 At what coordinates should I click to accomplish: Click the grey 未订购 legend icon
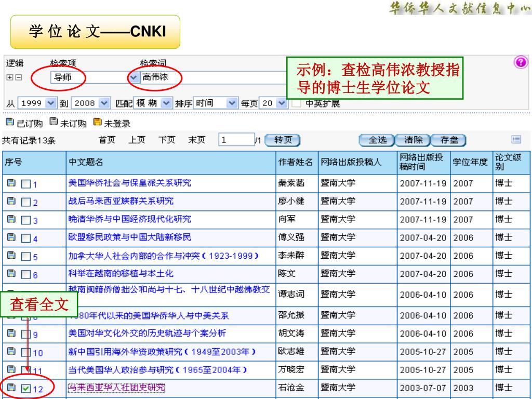point(54,122)
